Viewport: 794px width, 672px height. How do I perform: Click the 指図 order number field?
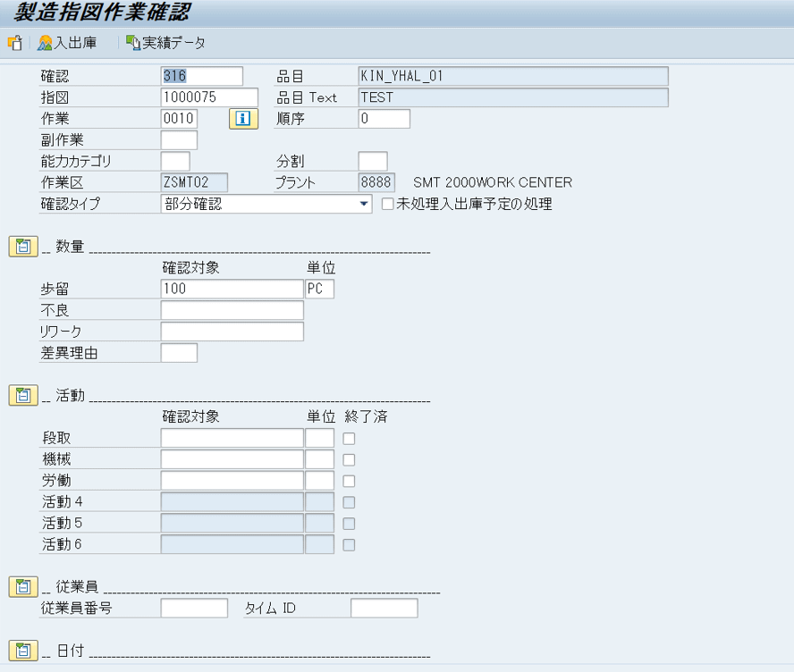point(209,97)
